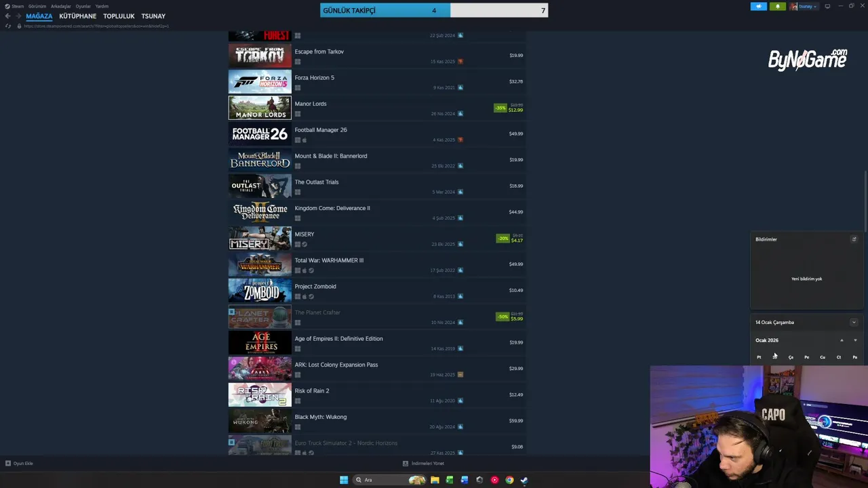The height and width of the screenshot is (488, 868).
Task: Open the green app icon next to File Explorer
Action: 450,480
